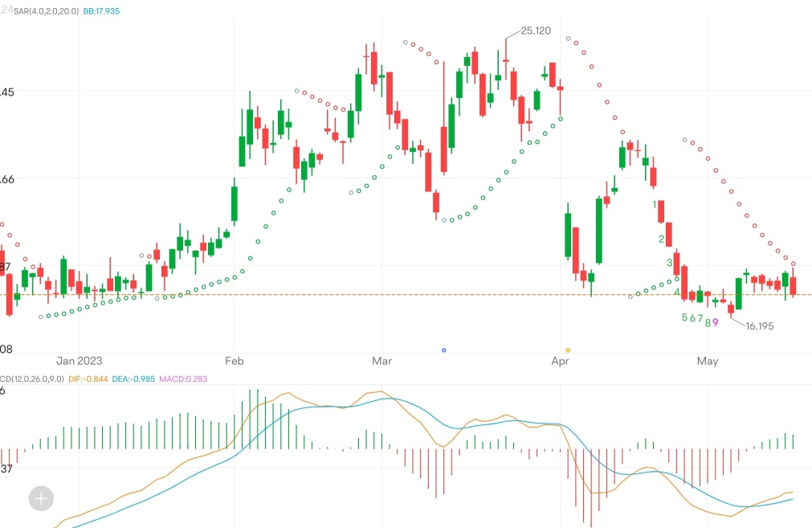The width and height of the screenshot is (812, 528).
Task: Click the yellow event dot near April
Action: pyautogui.click(x=568, y=350)
